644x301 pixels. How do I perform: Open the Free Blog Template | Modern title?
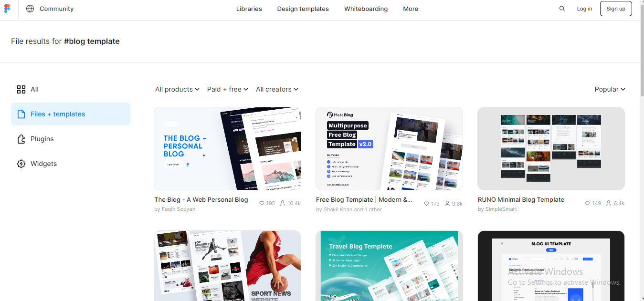364,200
